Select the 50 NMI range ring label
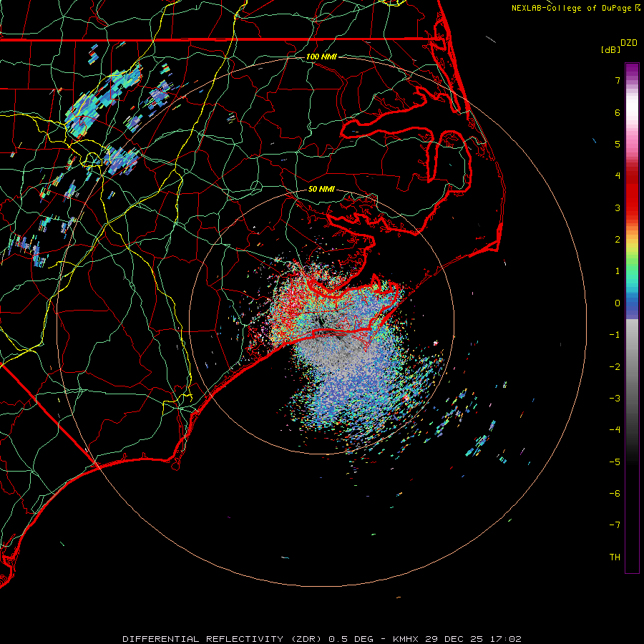The width and height of the screenshot is (644, 644). 321,189
